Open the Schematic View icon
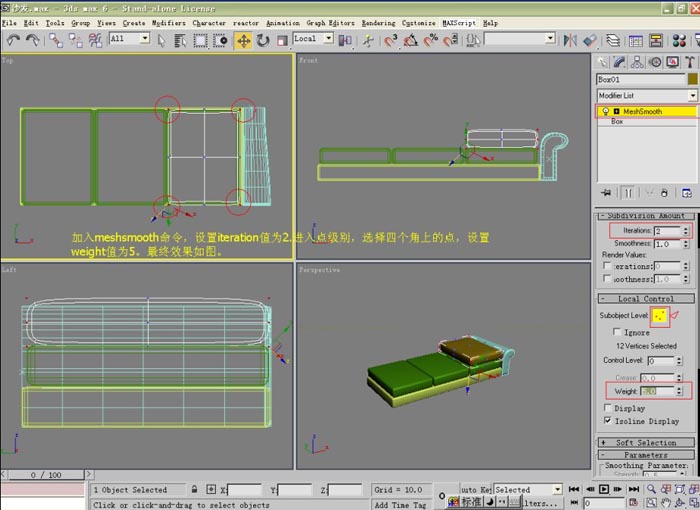 click(x=656, y=41)
